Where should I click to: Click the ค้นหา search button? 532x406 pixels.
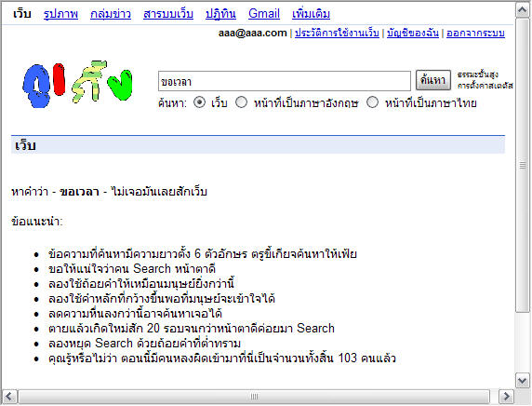[433, 80]
